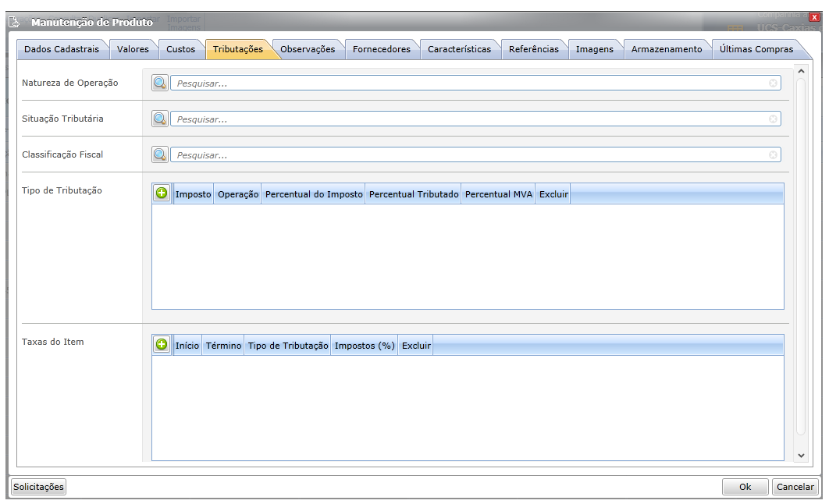829x504 pixels.
Task: Open the Últimas Compras tab
Action: [756, 49]
